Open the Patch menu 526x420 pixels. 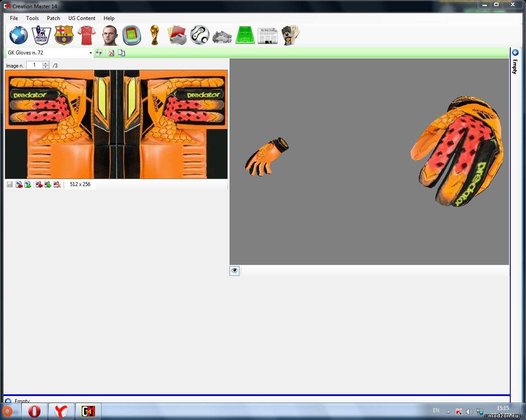54,18
